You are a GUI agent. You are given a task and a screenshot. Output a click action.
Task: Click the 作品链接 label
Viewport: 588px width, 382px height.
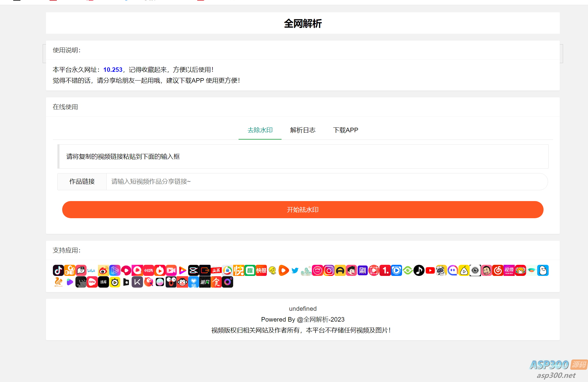(82, 182)
